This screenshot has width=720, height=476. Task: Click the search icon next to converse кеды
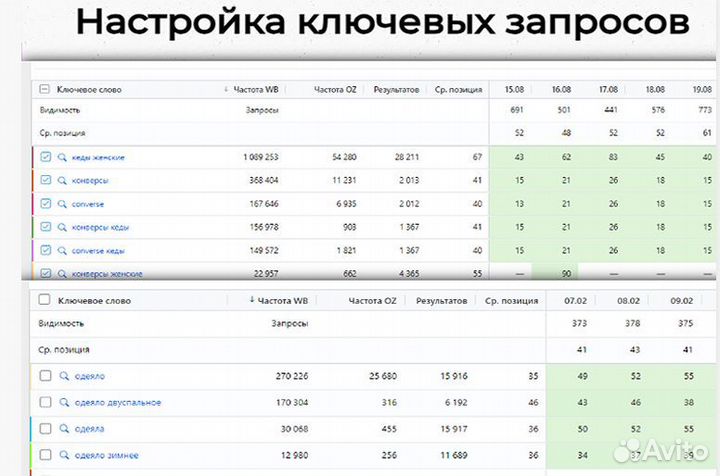pyautogui.click(x=62, y=250)
